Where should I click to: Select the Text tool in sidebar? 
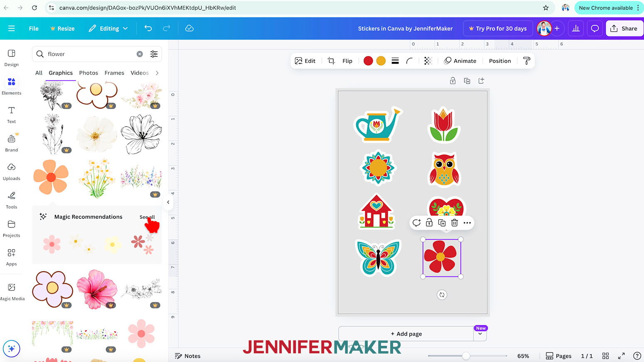click(x=11, y=115)
